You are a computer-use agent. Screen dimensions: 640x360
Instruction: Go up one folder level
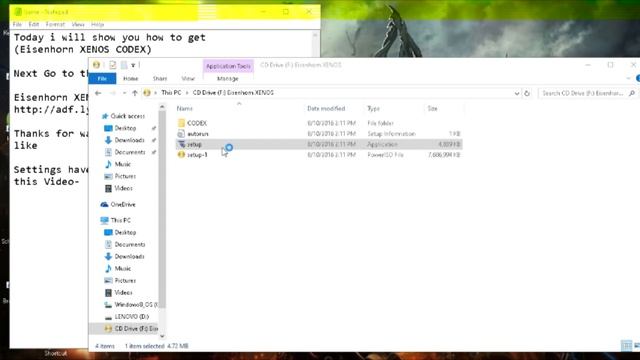point(135,93)
